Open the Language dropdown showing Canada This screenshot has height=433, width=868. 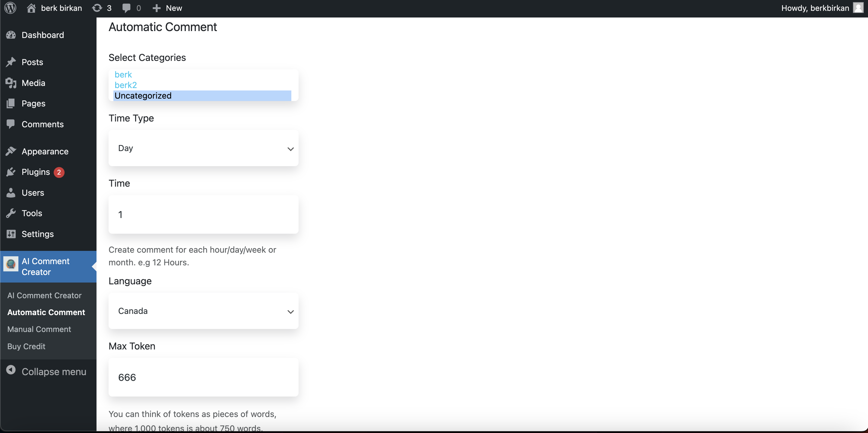203,311
